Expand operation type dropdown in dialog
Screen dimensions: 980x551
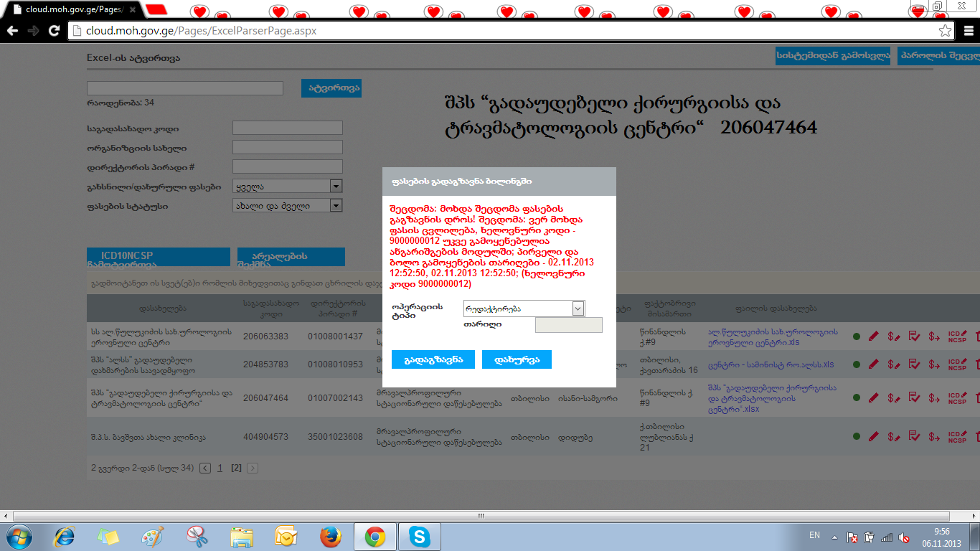pos(578,309)
